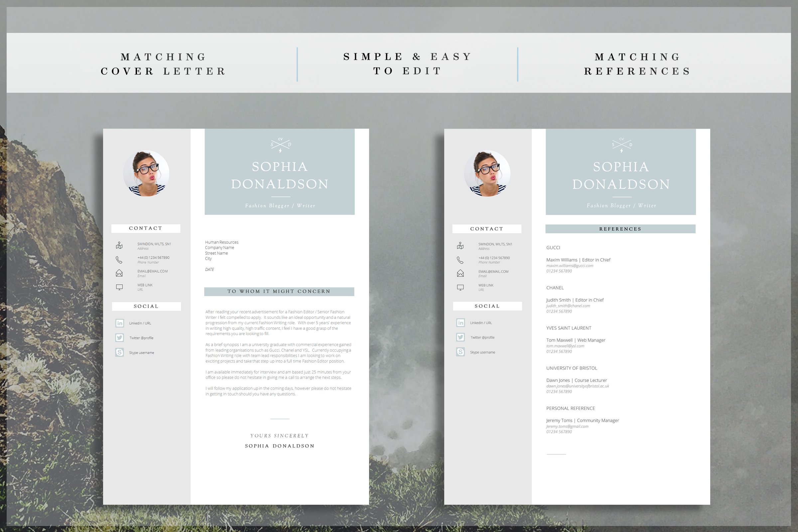Image resolution: width=798 pixels, height=532 pixels.
Task: Click the light blue header color swatch area
Action: [x=280, y=172]
